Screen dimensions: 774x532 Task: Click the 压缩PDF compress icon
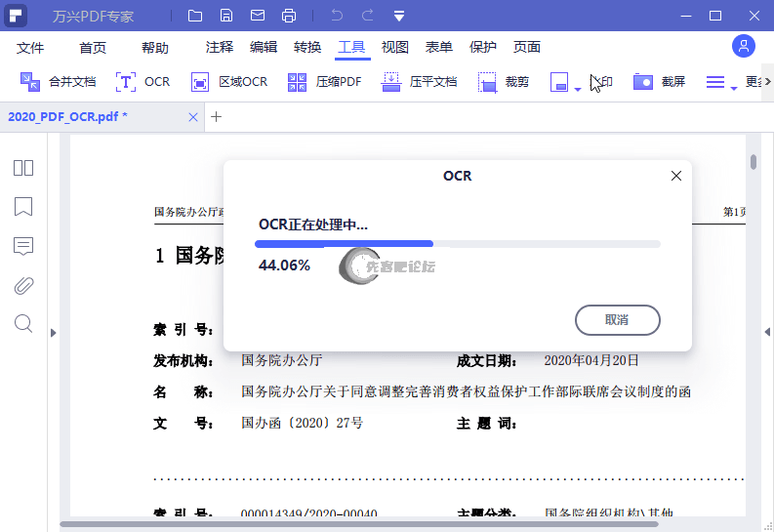tap(298, 82)
